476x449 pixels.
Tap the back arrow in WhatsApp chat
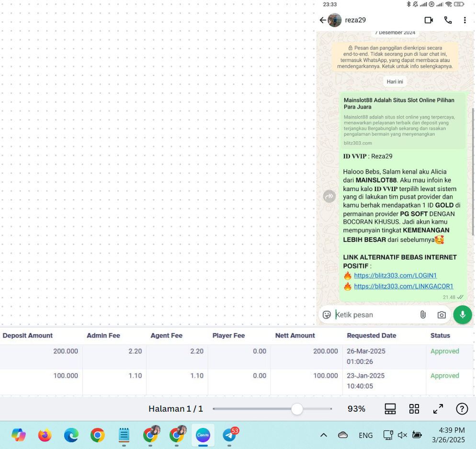tap(322, 20)
